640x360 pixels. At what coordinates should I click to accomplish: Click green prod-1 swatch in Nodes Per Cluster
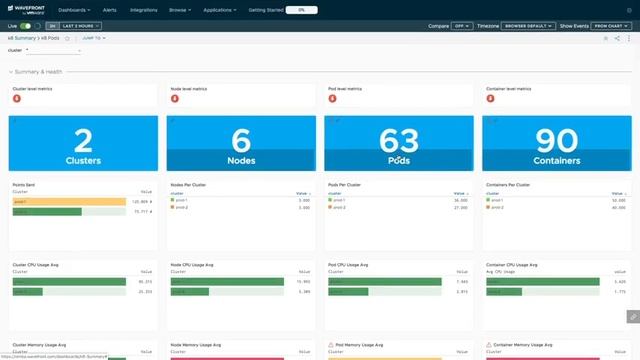point(172,200)
